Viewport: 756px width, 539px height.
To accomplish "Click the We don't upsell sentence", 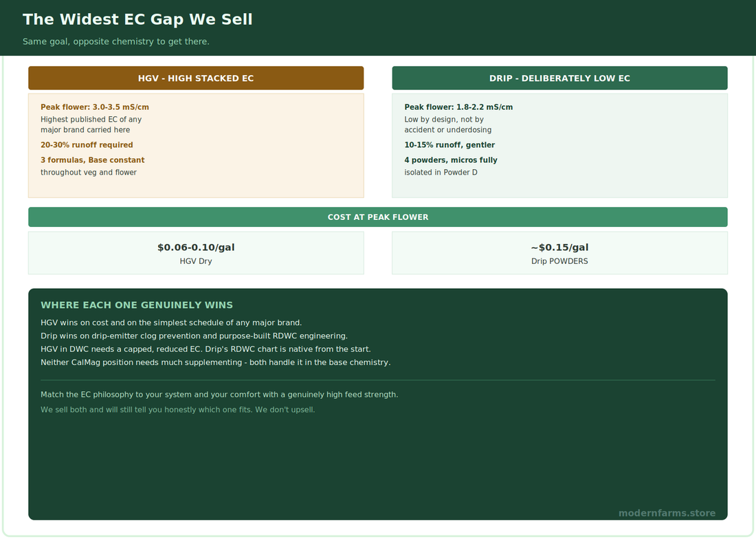I will (x=285, y=410).
